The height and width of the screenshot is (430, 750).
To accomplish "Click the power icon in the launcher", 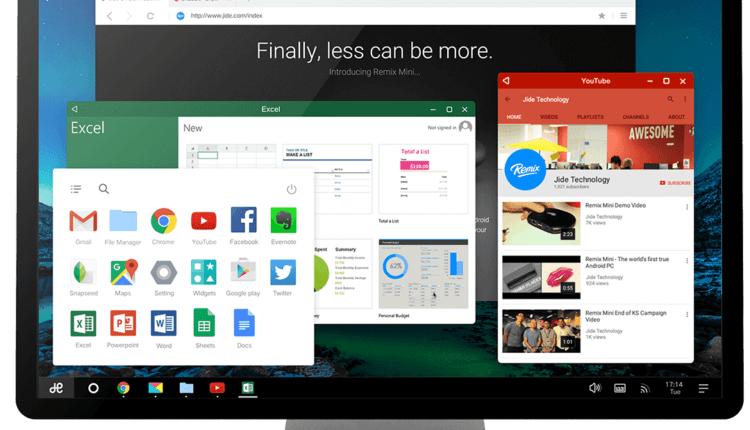I will [291, 189].
